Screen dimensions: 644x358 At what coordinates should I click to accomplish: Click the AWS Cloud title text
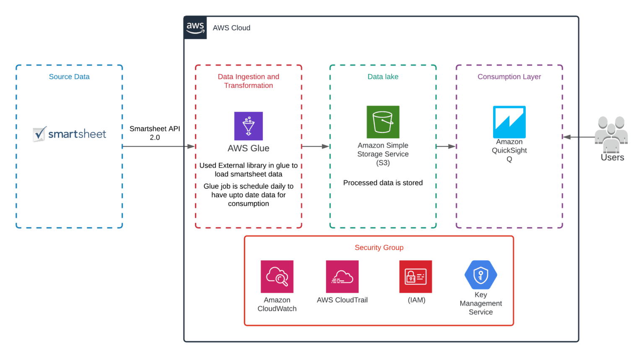231,28
